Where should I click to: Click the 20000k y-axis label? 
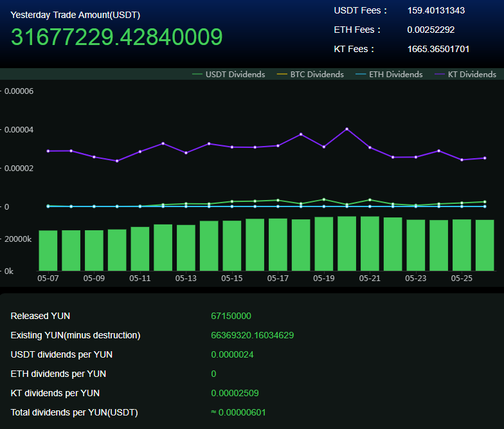(18, 239)
